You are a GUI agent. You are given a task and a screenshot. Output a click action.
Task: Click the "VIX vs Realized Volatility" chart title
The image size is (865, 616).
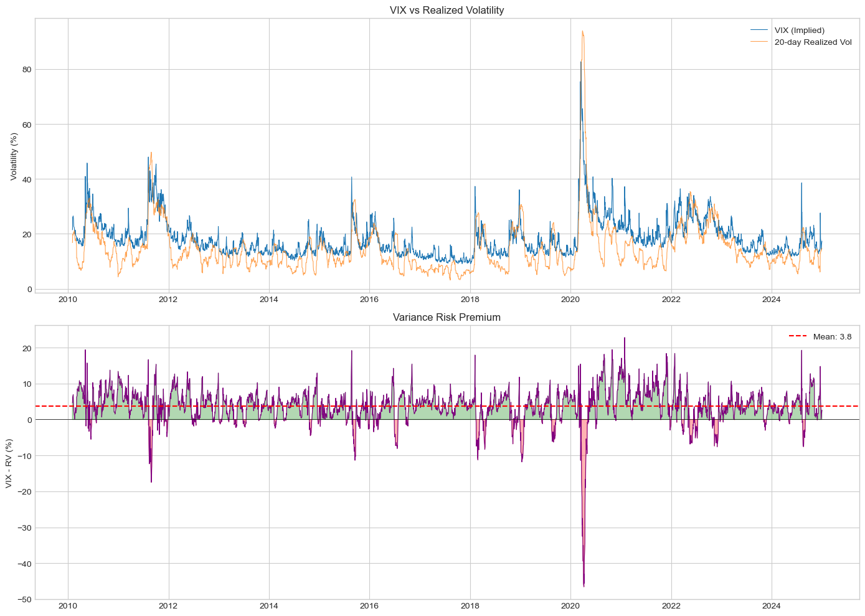click(x=447, y=10)
